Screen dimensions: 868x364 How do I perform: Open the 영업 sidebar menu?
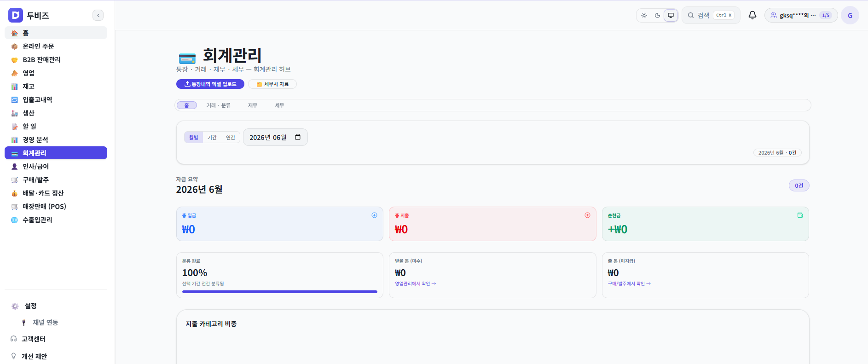coord(56,73)
